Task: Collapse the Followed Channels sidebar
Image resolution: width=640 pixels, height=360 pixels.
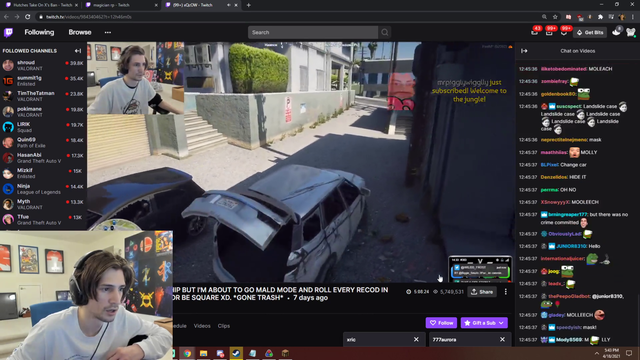Action: click(x=78, y=51)
